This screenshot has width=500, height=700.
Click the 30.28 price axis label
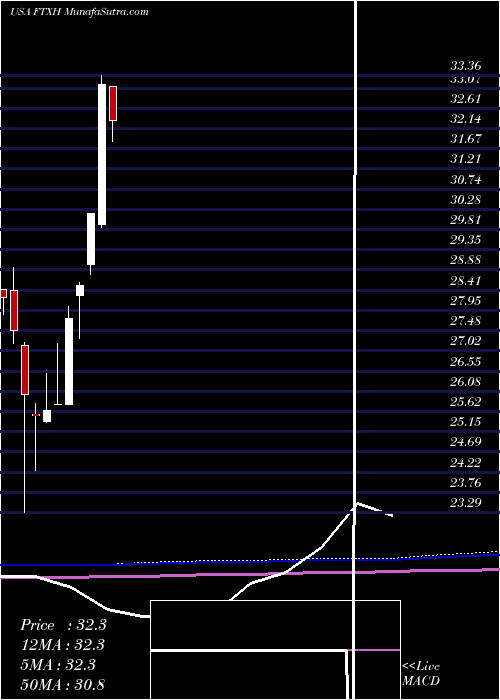[x=466, y=200]
